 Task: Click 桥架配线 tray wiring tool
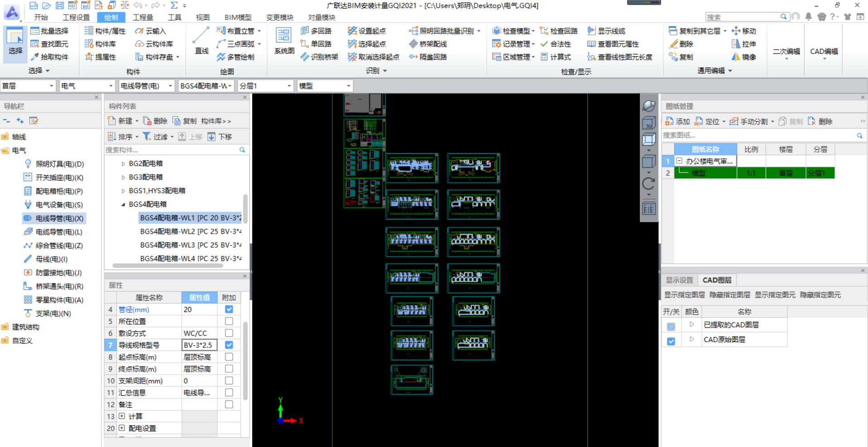click(428, 44)
